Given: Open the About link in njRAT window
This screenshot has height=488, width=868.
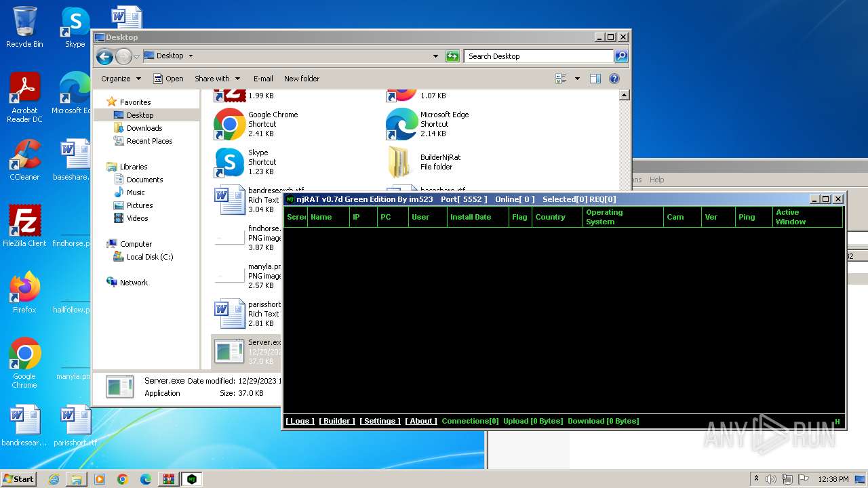Looking at the screenshot, I should 420,422.
